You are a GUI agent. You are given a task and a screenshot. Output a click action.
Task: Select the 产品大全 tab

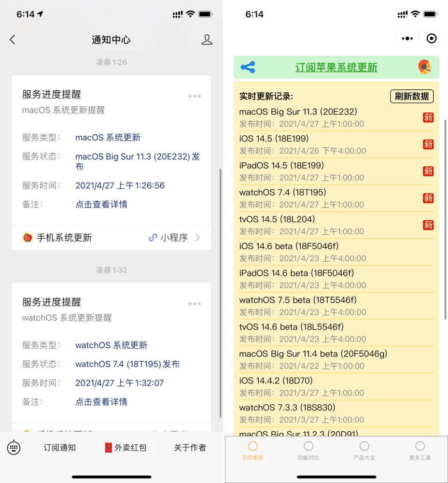pos(364,451)
